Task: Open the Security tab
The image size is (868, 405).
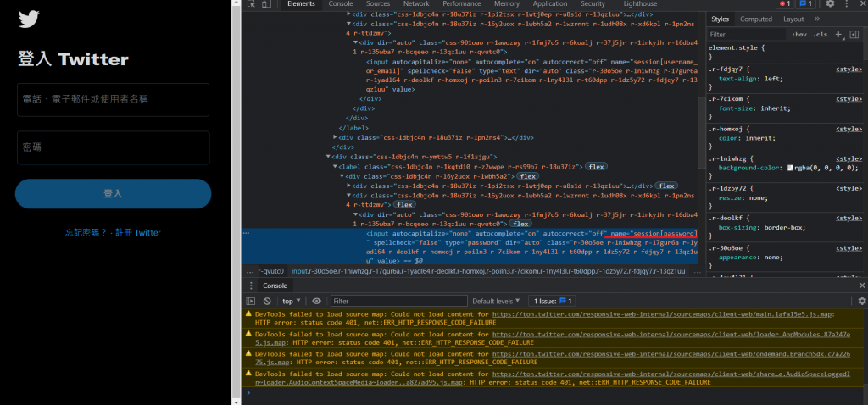Action: [x=593, y=4]
